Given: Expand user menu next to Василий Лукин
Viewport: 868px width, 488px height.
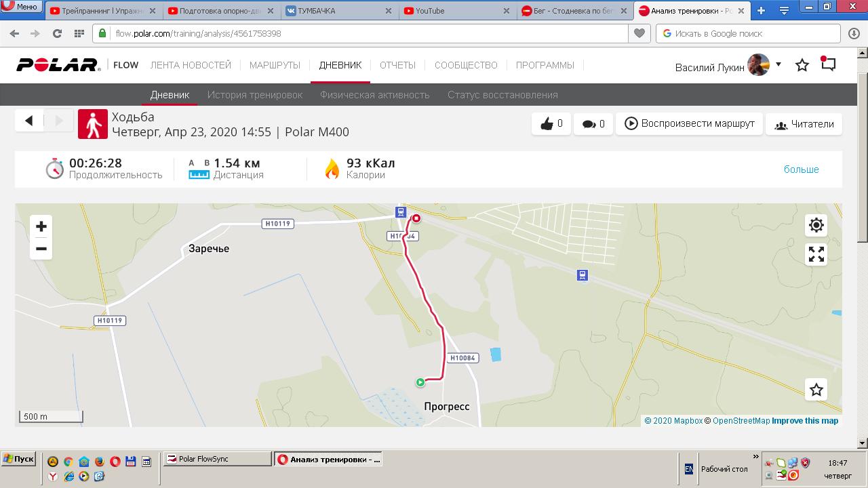Looking at the screenshot, I should (778, 64).
